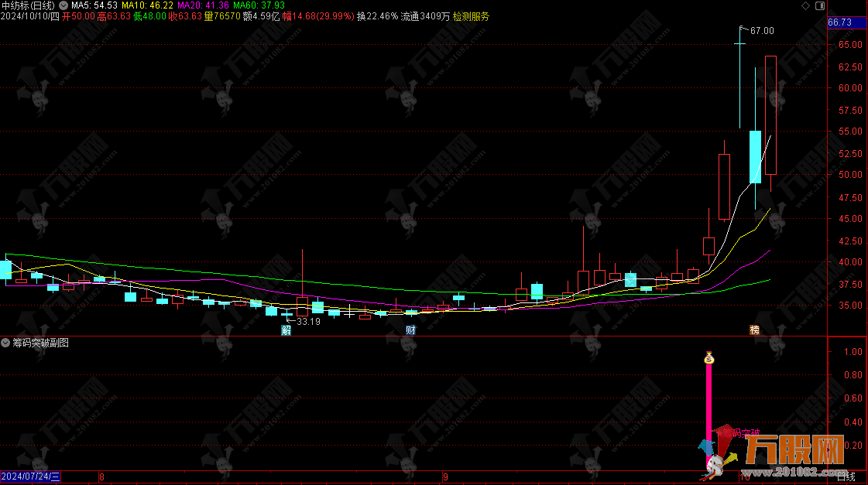Click the 50.00 price axis label
The image size is (868, 485).
click(850, 175)
